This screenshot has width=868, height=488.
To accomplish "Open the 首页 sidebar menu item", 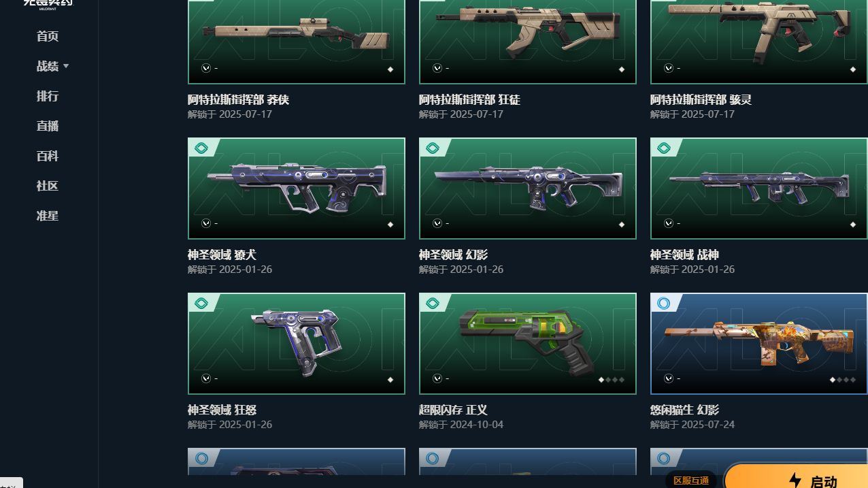I will point(48,36).
